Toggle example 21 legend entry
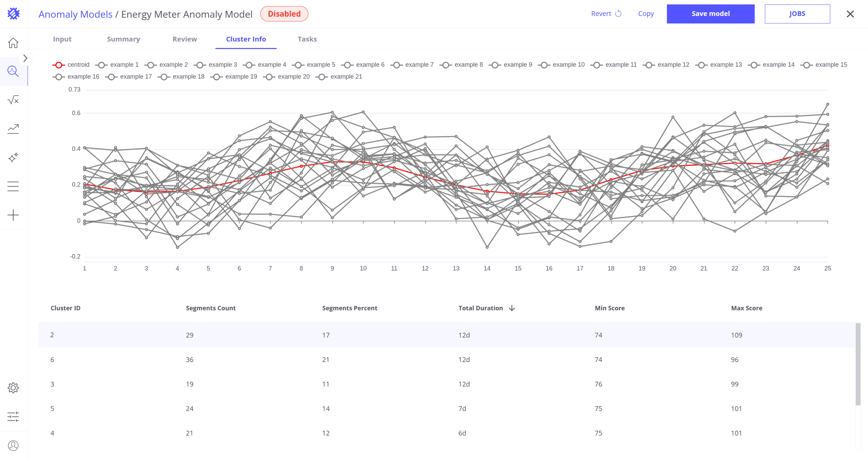Screen dimensions: 868x460 pos(339,77)
